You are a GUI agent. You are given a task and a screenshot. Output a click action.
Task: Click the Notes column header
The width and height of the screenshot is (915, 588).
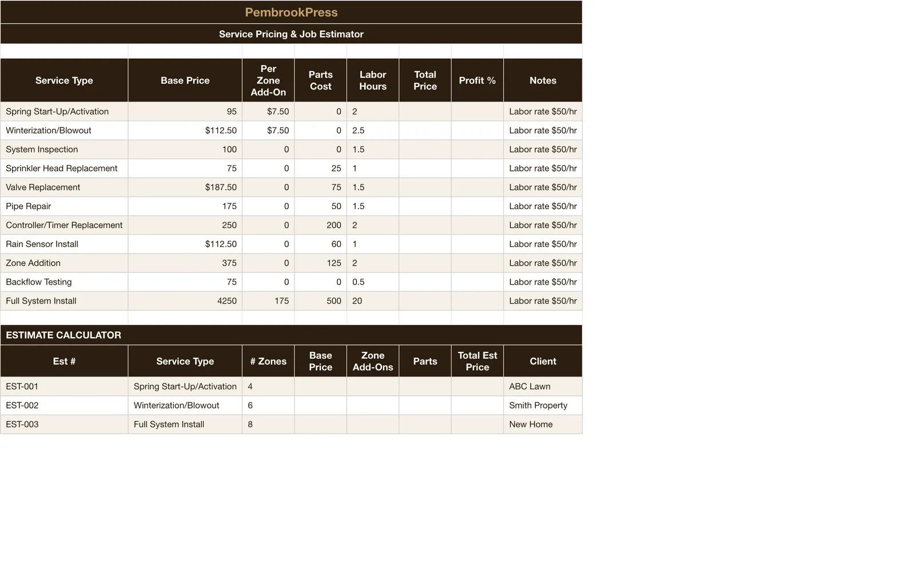(543, 81)
